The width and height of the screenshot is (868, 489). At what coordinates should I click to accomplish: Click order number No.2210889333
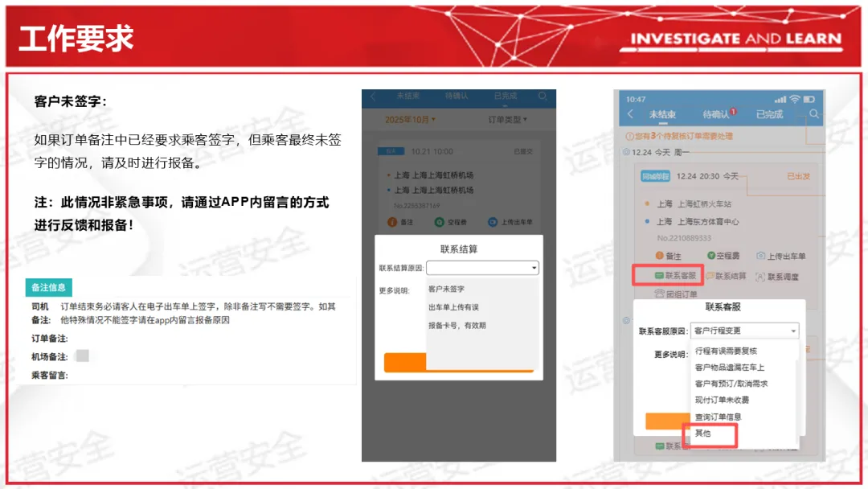point(684,238)
